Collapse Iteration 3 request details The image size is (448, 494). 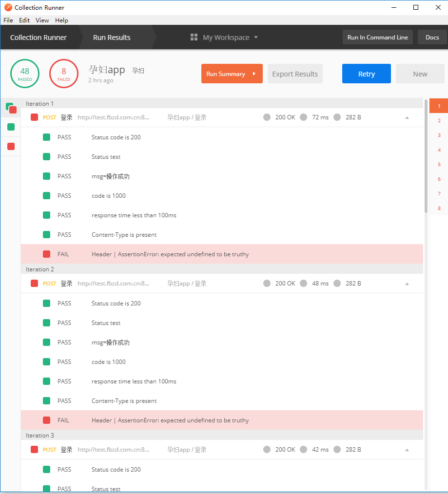[407, 450]
